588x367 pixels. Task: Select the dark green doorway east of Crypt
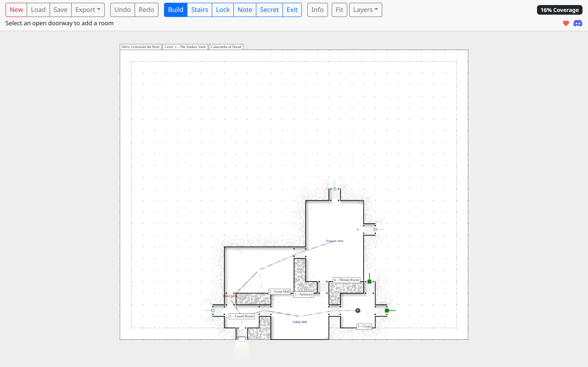tap(387, 310)
